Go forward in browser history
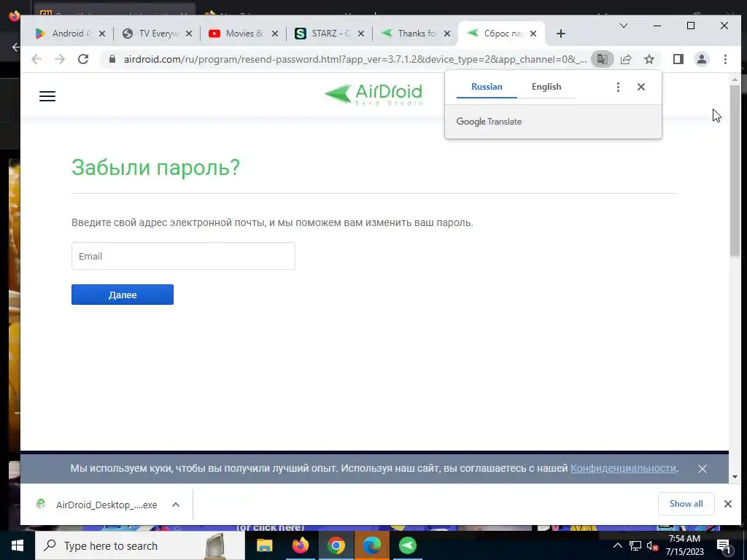 pyautogui.click(x=60, y=59)
